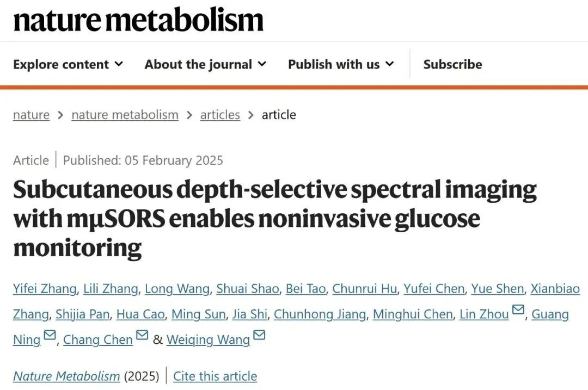The width and height of the screenshot is (588, 390).
Task: Open the Nature Metabolism journal citation link
Action: pos(66,376)
